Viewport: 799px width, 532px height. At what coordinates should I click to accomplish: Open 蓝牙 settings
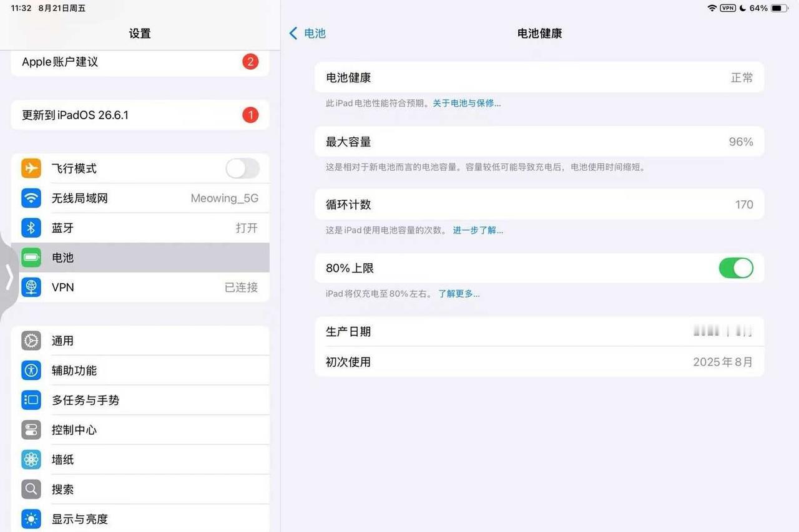(140, 228)
